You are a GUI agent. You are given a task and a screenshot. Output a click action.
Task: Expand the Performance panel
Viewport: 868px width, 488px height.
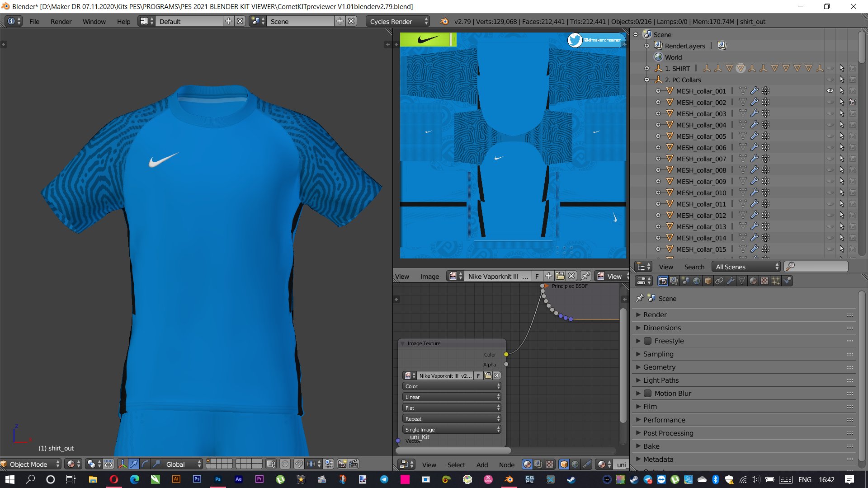tap(664, 420)
